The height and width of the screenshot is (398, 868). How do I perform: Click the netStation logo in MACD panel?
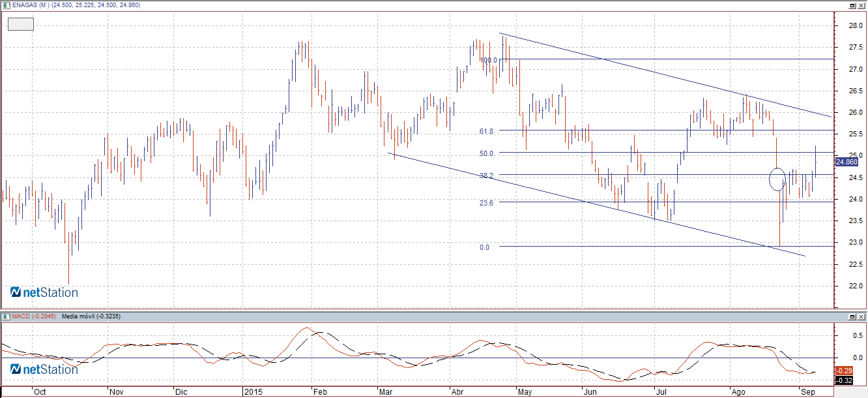pos(44,369)
